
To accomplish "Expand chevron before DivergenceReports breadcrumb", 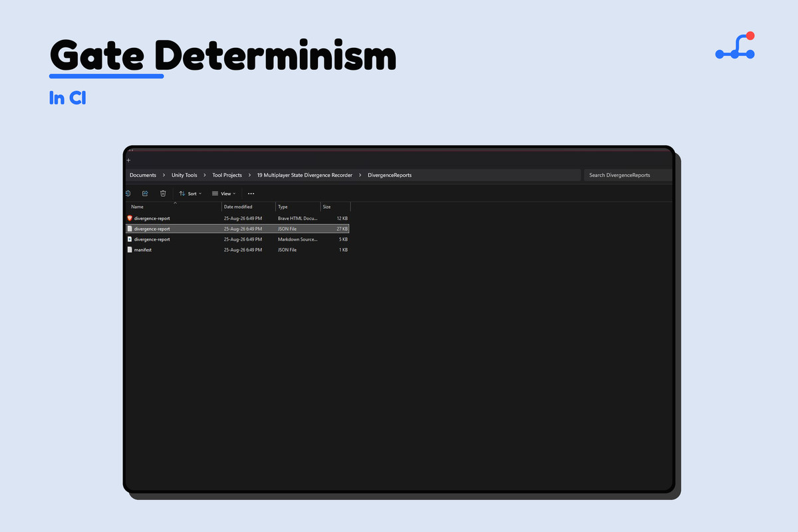I will 360,175.
